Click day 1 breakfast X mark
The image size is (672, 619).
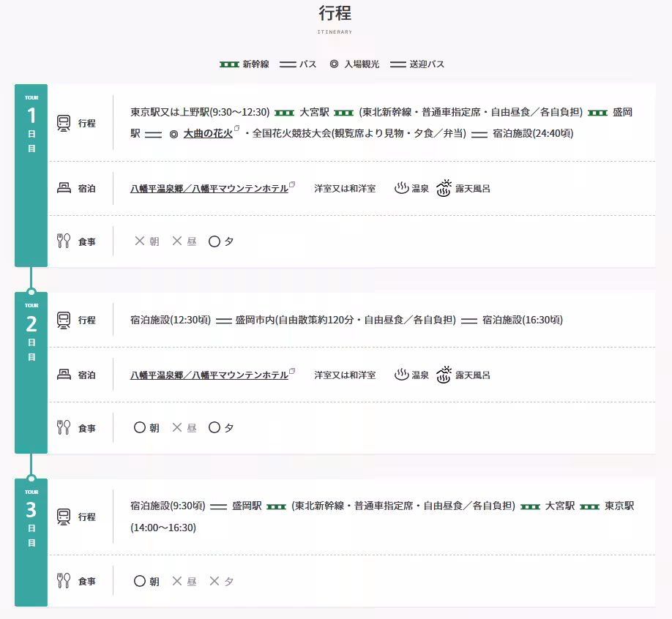pos(139,241)
